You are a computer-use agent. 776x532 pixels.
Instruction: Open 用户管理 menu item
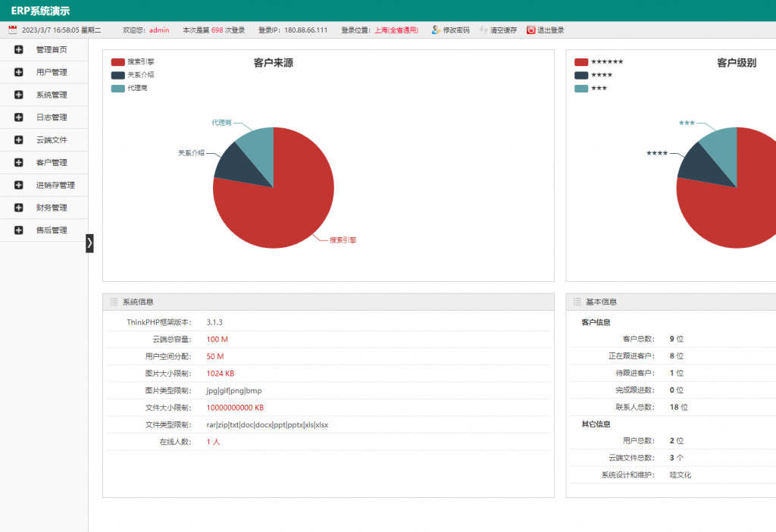pos(52,72)
